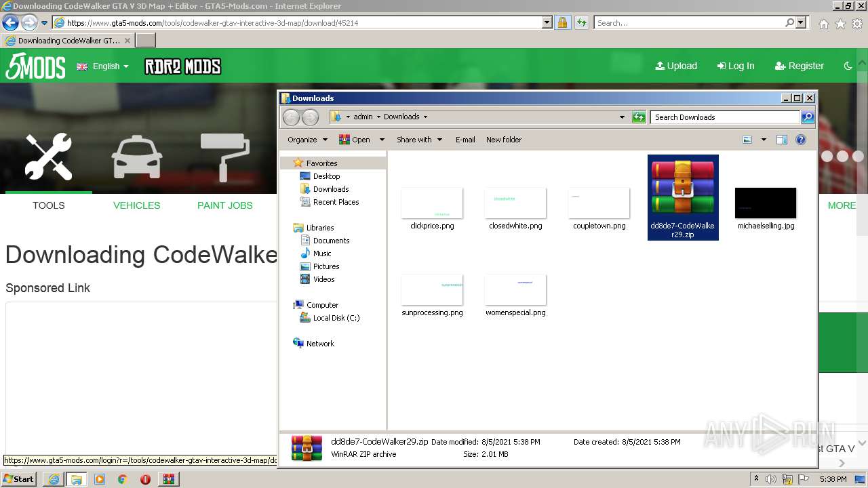The width and height of the screenshot is (868, 488).
Task: Click the Log In link
Action: (736, 66)
